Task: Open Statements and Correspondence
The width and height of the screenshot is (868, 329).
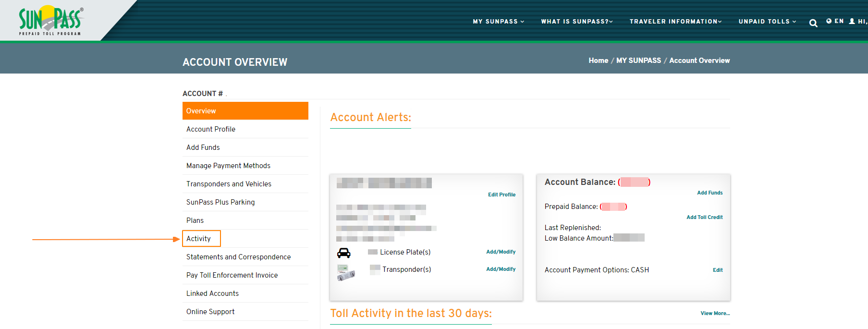Action: (245, 257)
